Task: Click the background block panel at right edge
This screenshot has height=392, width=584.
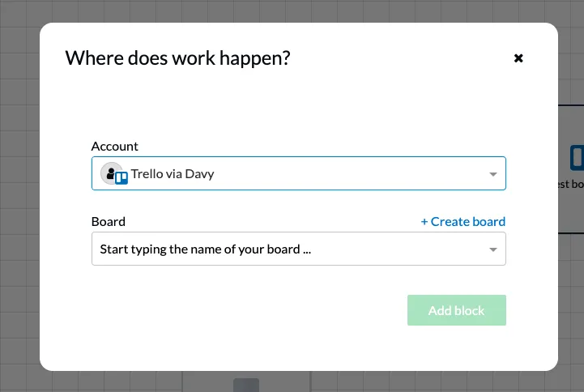Action: point(571,169)
